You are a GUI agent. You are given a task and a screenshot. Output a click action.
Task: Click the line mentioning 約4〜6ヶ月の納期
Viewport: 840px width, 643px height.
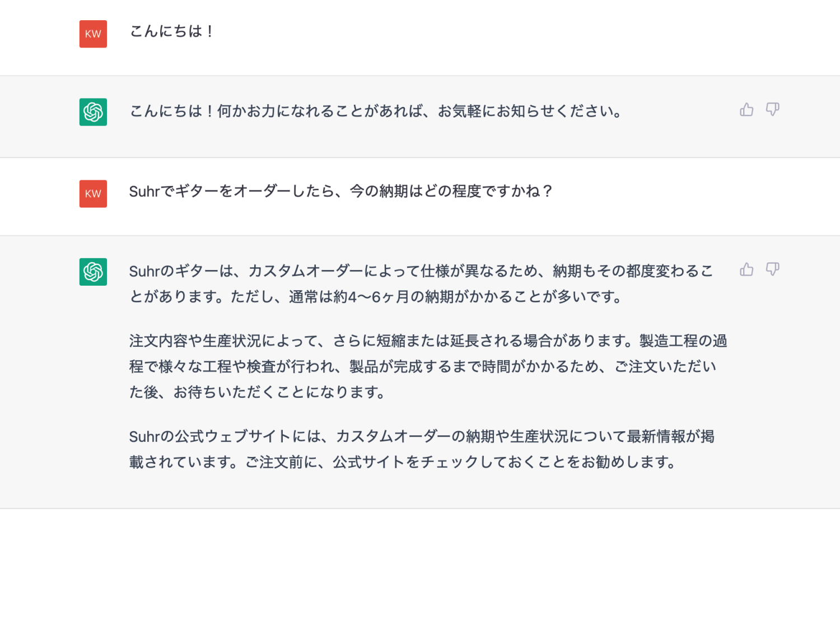tap(375, 296)
